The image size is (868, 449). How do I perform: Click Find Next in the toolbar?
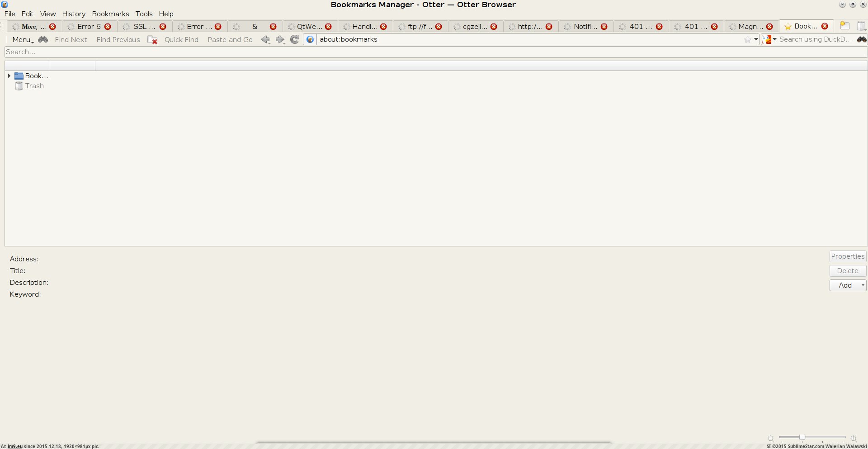click(x=71, y=40)
